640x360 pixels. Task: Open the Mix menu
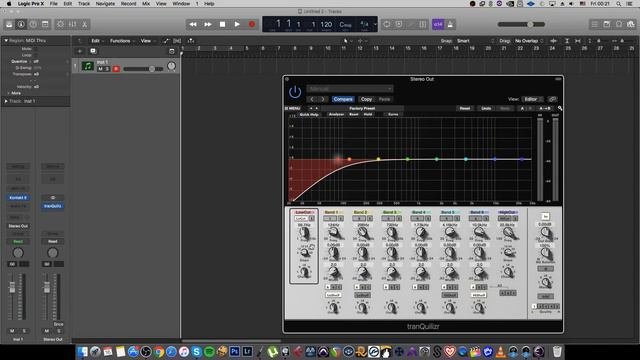pyautogui.click(x=146, y=4)
